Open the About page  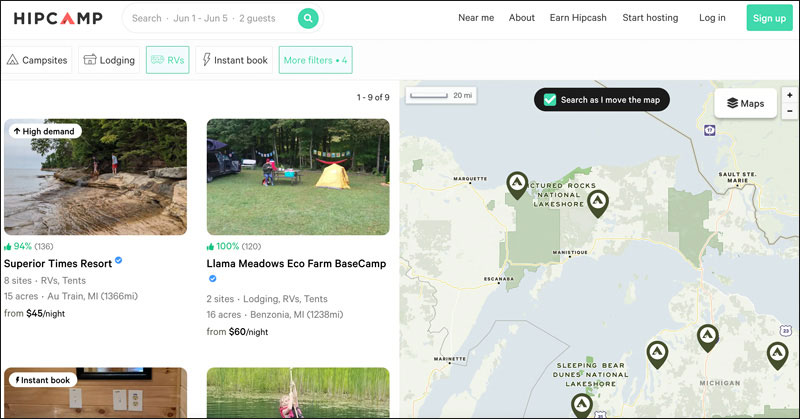point(521,18)
